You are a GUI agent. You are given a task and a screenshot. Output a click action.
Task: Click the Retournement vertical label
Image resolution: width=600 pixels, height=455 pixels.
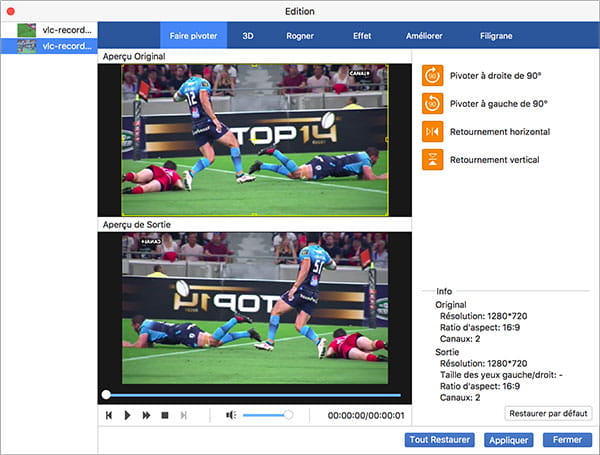tap(494, 160)
